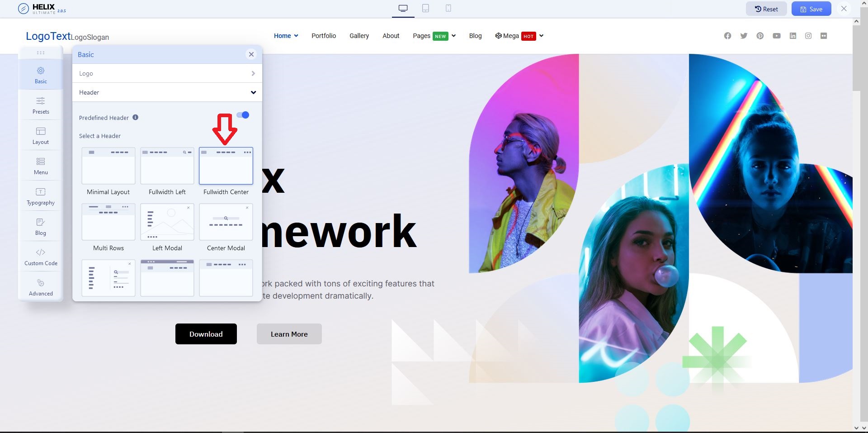Switch to desktop preview device icon

pyautogui.click(x=403, y=9)
